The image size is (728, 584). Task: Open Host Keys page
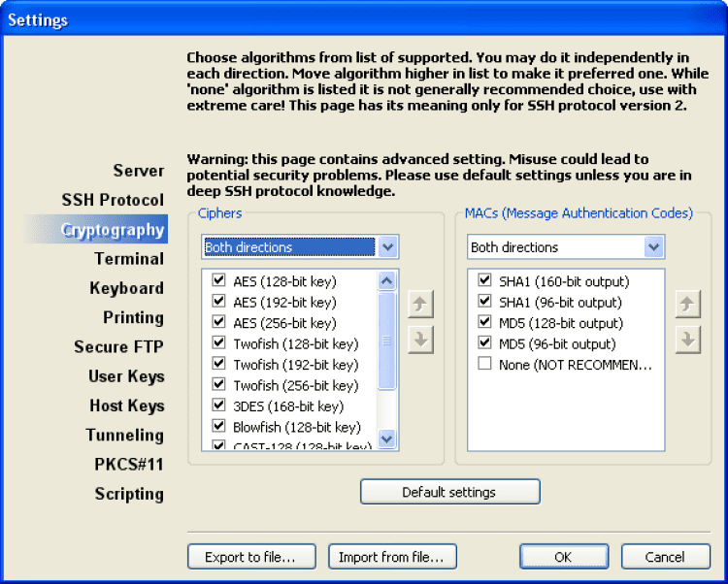127,406
